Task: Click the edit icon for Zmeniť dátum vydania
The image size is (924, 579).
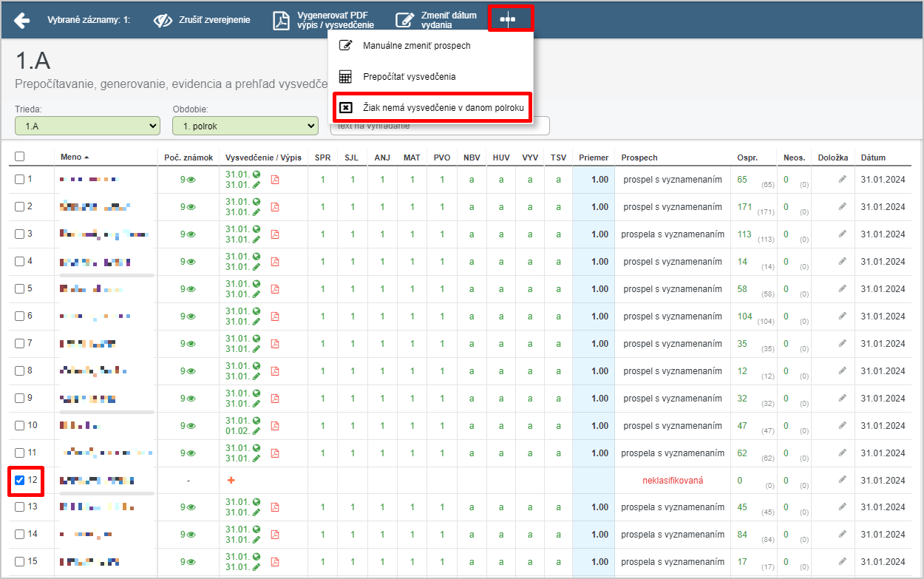Action: (x=404, y=20)
